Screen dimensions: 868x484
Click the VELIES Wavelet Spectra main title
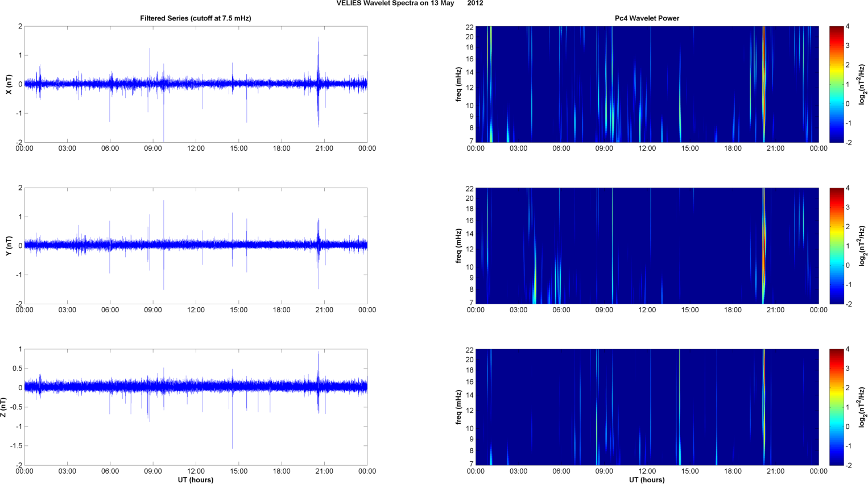tap(410, 3)
